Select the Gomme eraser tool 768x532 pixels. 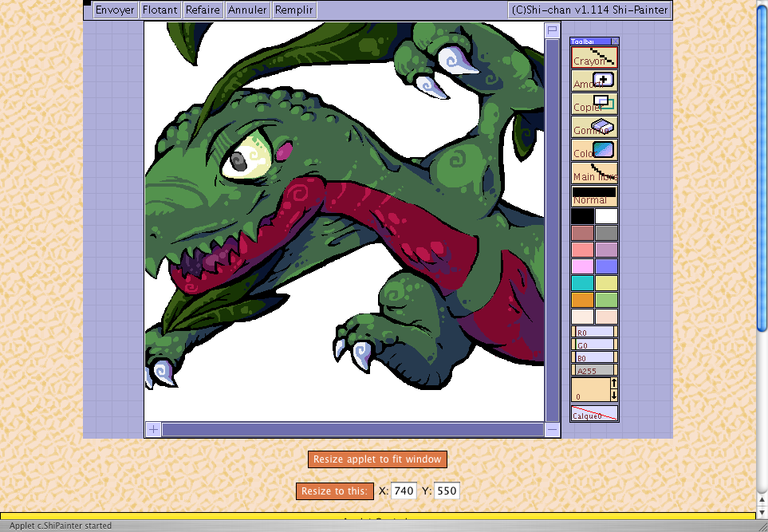(594, 127)
